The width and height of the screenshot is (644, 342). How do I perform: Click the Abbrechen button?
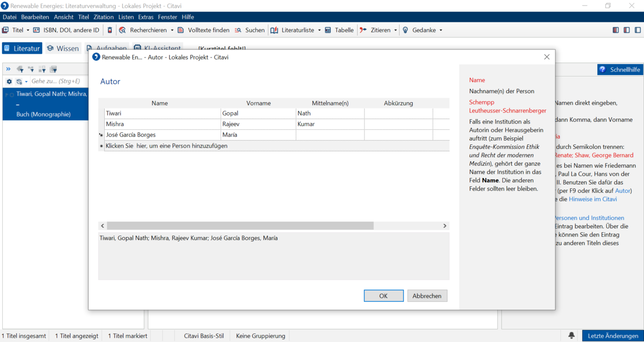427,296
